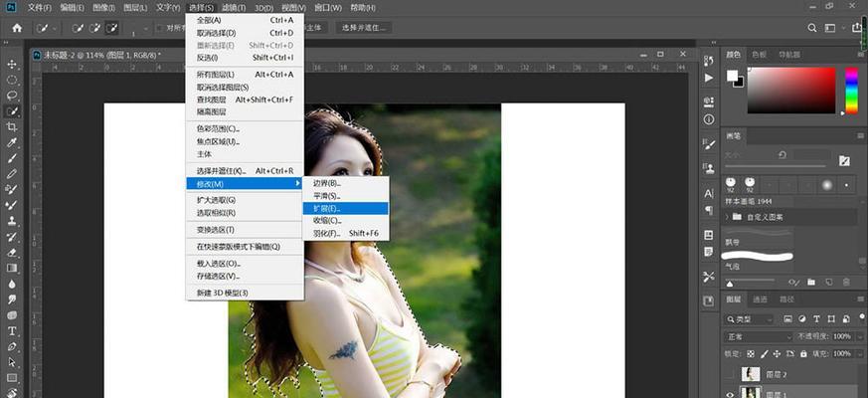
Task: Select the Clone Stamp tool
Action: coord(11,221)
